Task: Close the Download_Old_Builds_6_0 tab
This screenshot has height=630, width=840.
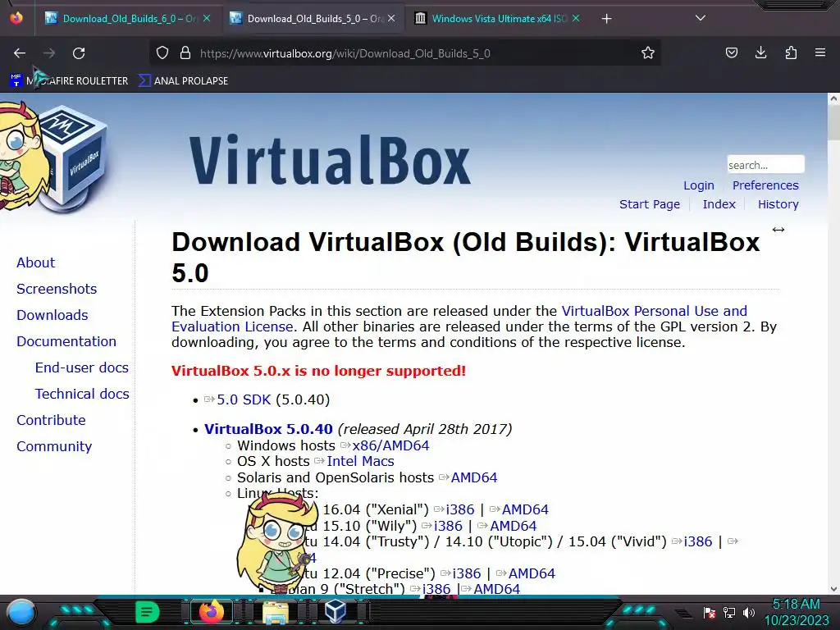Action: (207, 18)
